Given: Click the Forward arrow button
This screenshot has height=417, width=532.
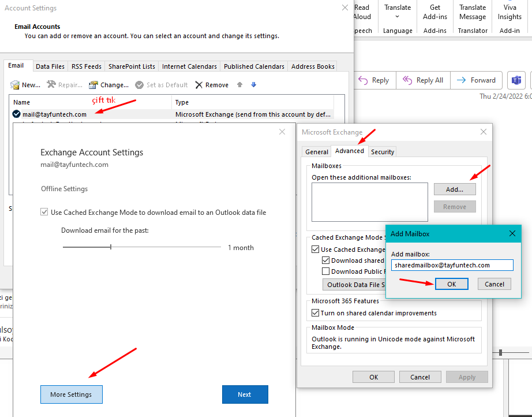Looking at the screenshot, I should click(462, 80).
